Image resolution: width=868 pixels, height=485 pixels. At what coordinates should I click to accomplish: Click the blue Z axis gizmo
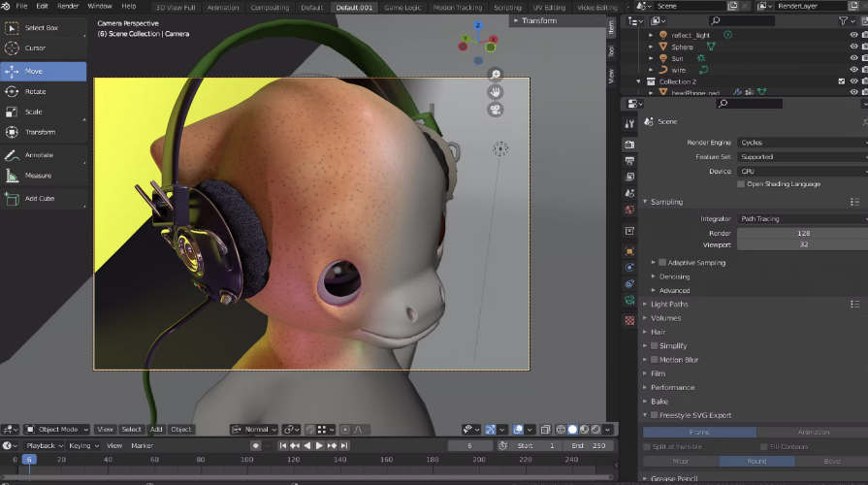478,25
